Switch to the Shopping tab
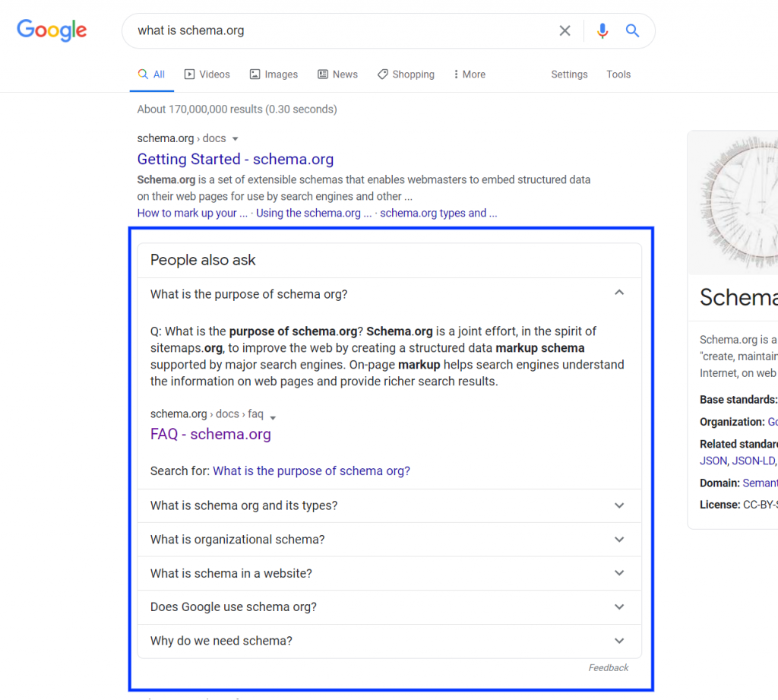The image size is (778, 700). [x=406, y=74]
